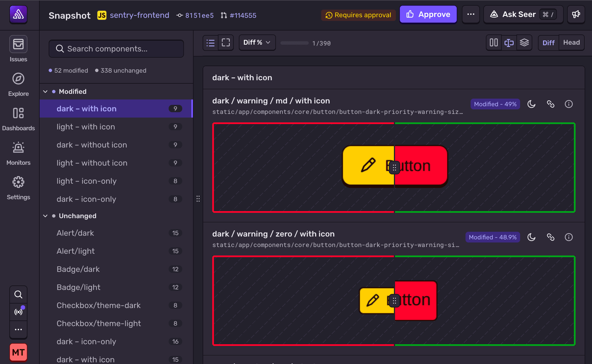Viewport: 592px width, 364px height.
Task: Select split slider comparison mode
Action: click(509, 43)
